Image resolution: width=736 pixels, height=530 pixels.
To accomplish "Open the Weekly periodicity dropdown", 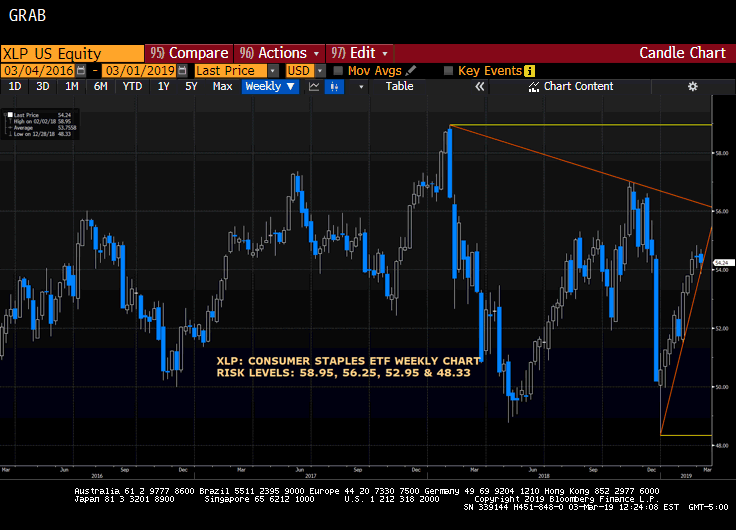I will pos(270,86).
